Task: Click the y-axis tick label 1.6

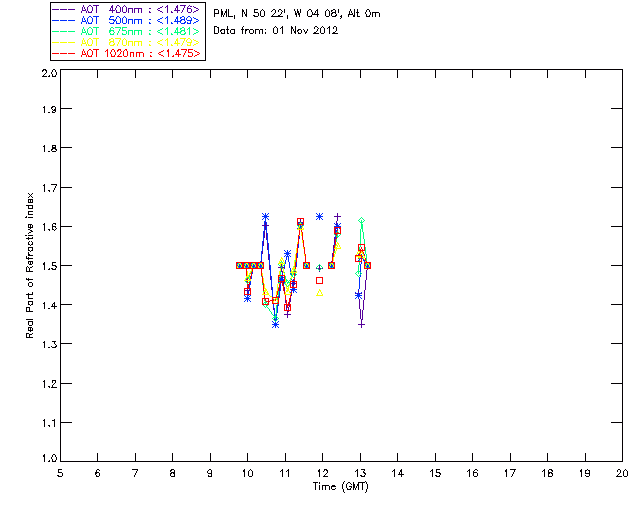Action: pyautogui.click(x=49, y=227)
